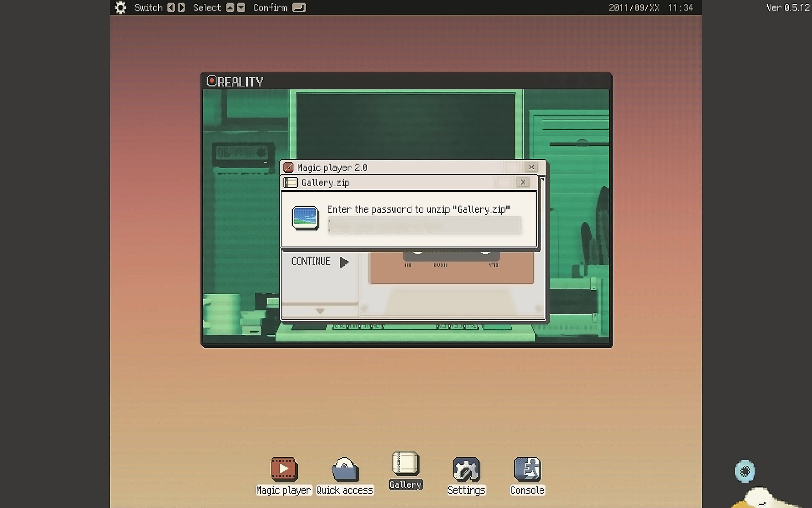Click the Gallery.zip title bar icon

[x=290, y=183]
